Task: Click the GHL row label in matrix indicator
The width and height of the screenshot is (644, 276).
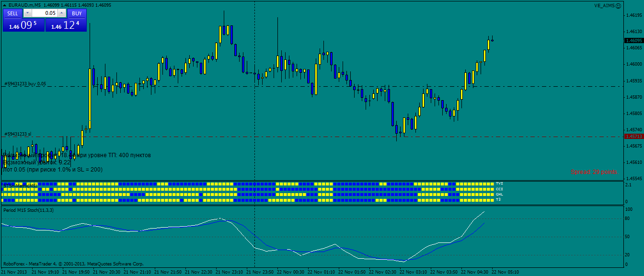Action: tap(500, 194)
